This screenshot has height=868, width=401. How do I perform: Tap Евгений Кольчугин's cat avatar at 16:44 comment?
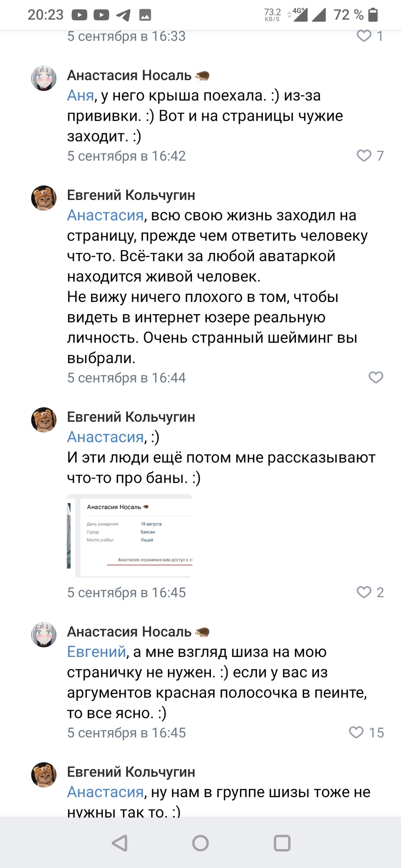point(44,198)
